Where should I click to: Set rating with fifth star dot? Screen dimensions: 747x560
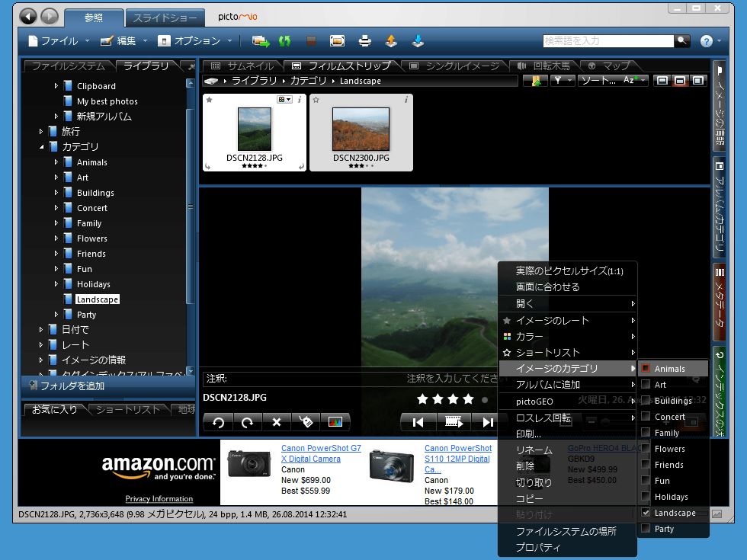[485, 400]
